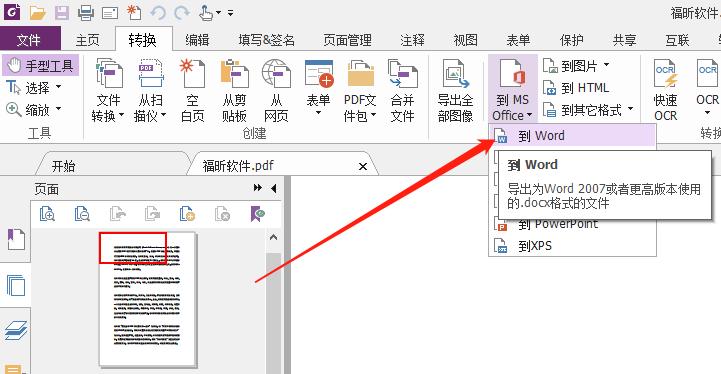The width and height of the screenshot is (721, 374).
Task: Redo the last action
Action: [x=182, y=12]
